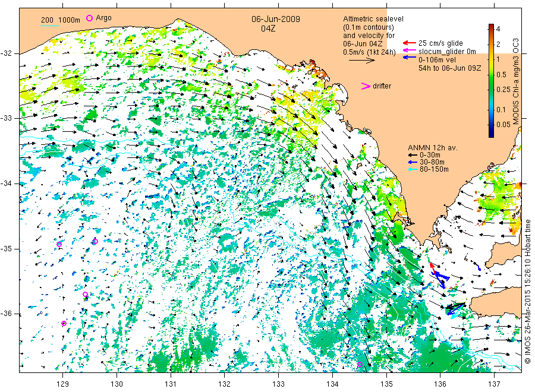Click the IMOS copyright timestamp text

tap(528, 292)
